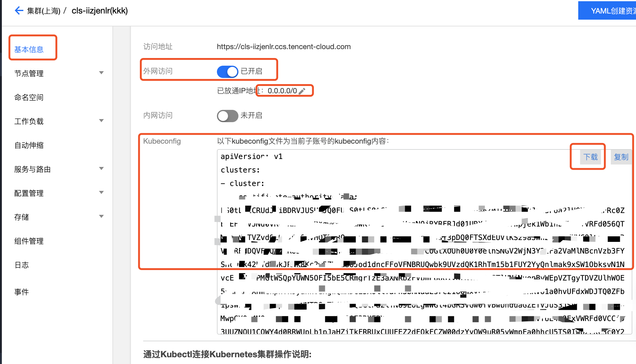Click the 未开启 status text
Viewport: 636px width, 364px height.
251,115
